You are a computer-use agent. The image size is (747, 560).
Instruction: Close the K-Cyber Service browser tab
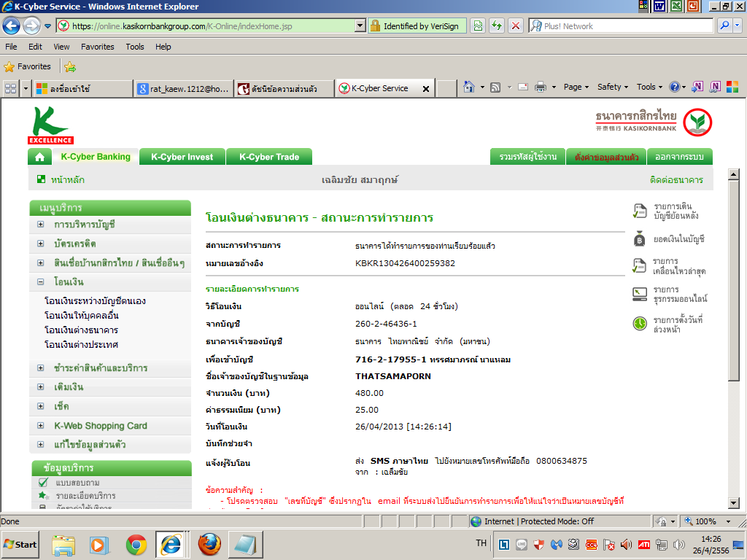click(x=426, y=88)
